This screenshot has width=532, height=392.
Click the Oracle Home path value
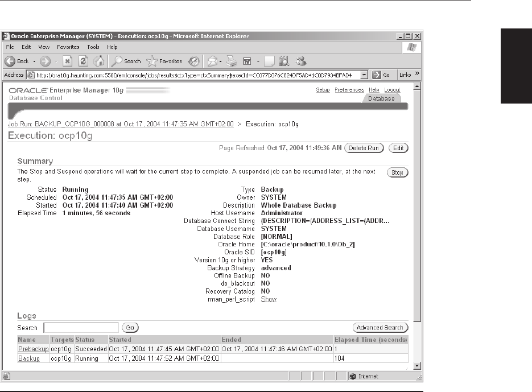pyautogui.click(x=308, y=245)
